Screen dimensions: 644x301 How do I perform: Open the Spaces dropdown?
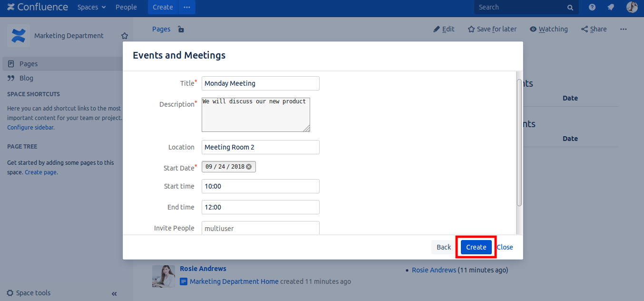[91, 7]
